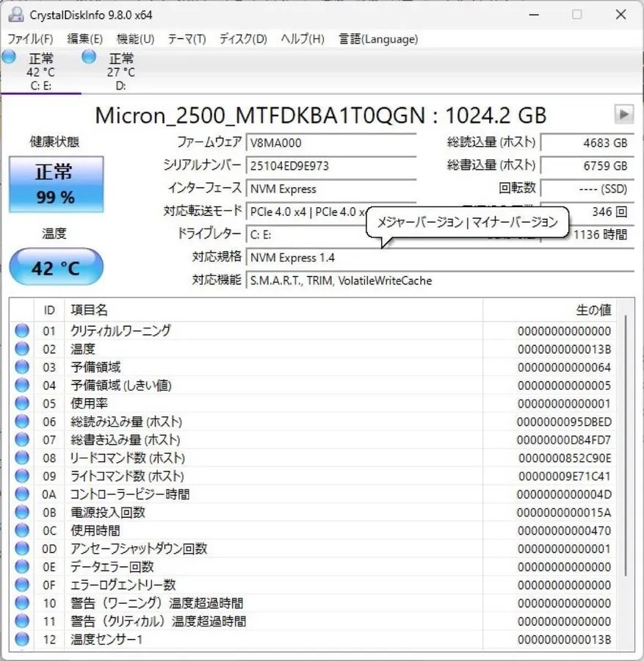This screenshot has height=661, width=644.
Task: Click power on hours value 1136 時間
Action: pyautogui.click(x=601, y=234)
